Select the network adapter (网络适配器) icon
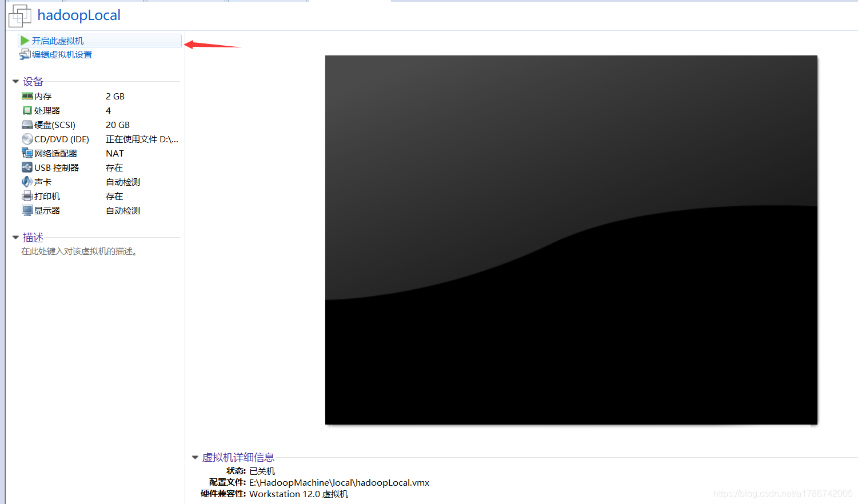Viewport: 858px width, 504px height. pyautogui.click(x=27, y=153)
